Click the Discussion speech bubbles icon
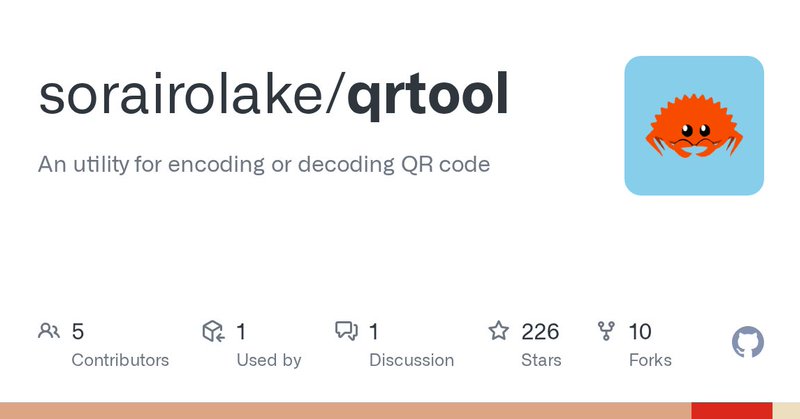The image size is (800, 419). tap(346, 331)
